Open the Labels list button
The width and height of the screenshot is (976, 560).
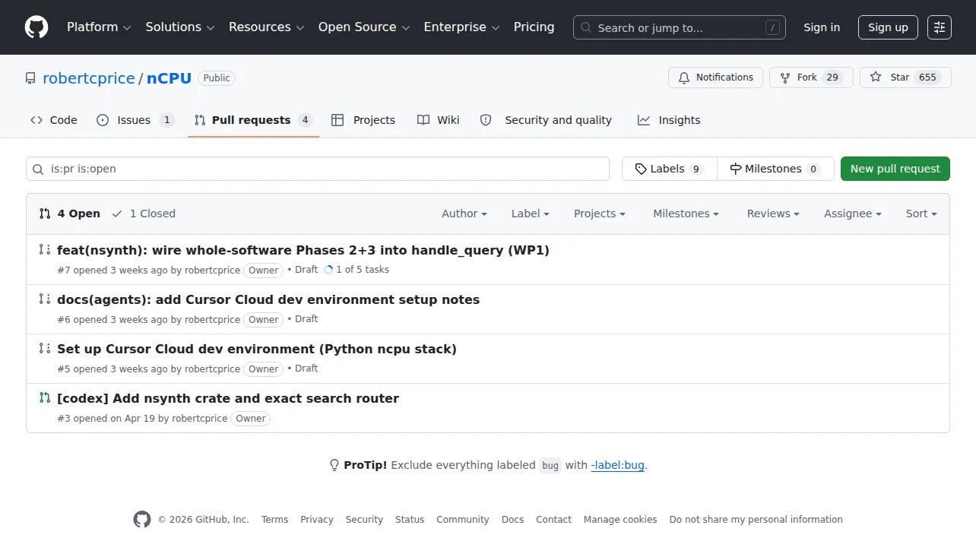point(670,169)
